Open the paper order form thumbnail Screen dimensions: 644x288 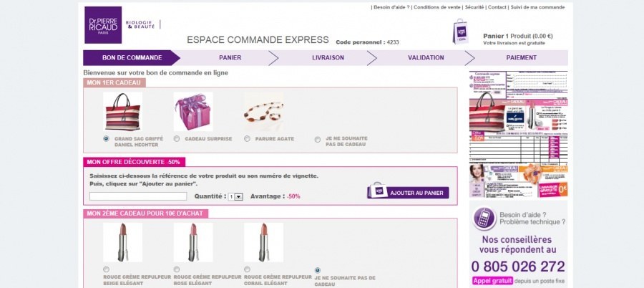(x=518, y=134)
